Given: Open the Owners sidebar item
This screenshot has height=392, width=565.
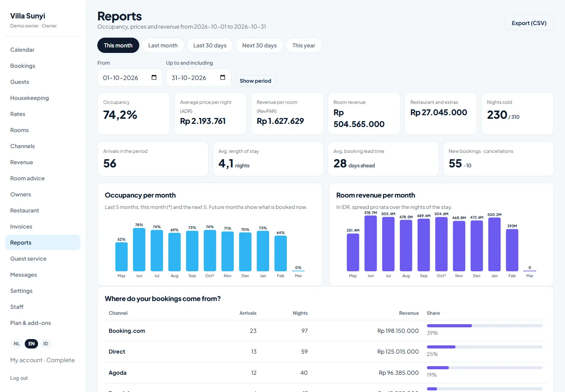Looking at the screenshot, I should click(x=43, y=194).
